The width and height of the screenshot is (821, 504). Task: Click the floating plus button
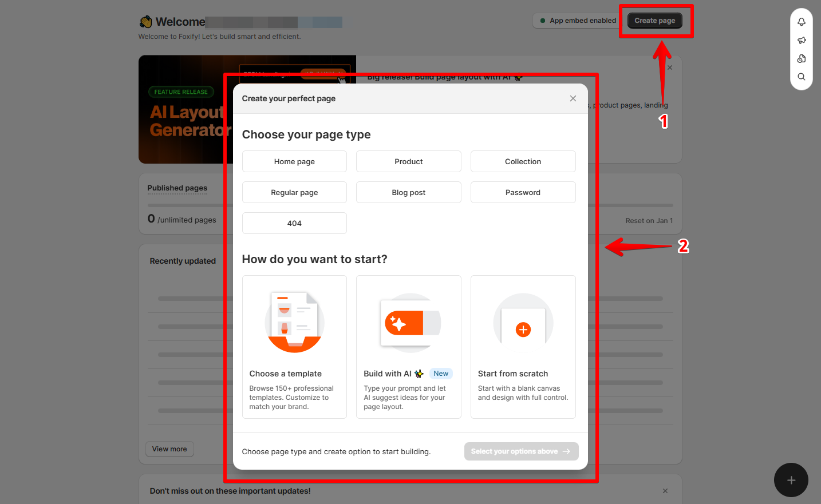(x=791, y=480)
